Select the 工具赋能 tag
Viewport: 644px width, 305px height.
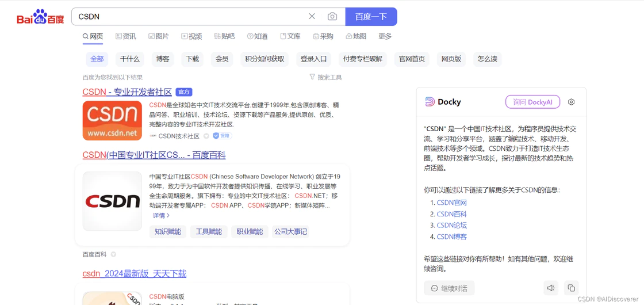[x=209, y=232]
